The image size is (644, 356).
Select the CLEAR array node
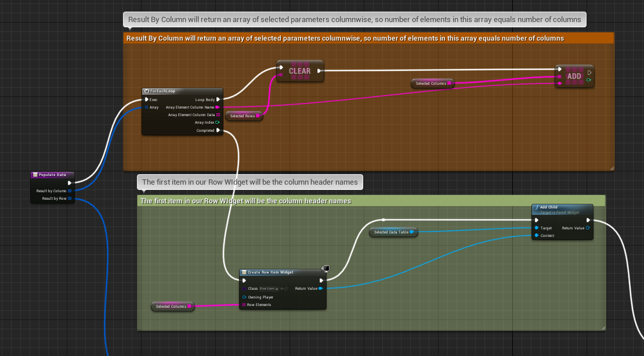pyautogui.click(x=299, y=71)
